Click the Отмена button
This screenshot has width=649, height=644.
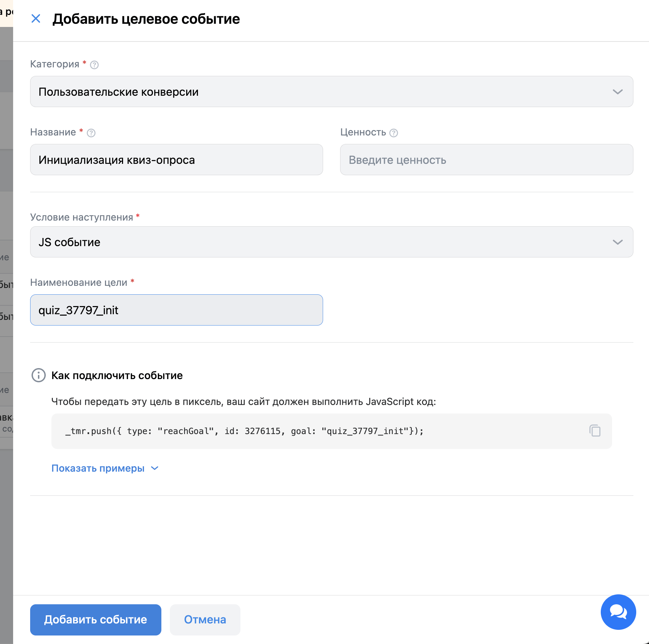(205, 620)
